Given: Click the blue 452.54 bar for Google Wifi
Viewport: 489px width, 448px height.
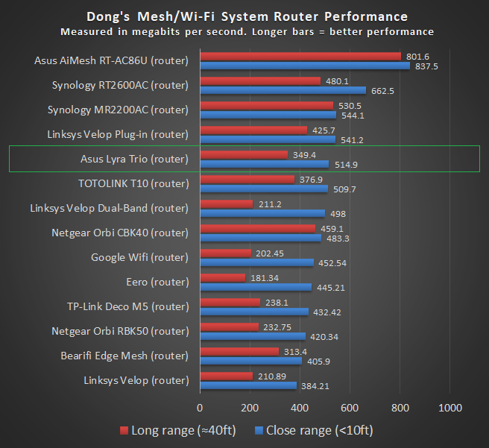Looking at the screenshot, I should (257, 263).
